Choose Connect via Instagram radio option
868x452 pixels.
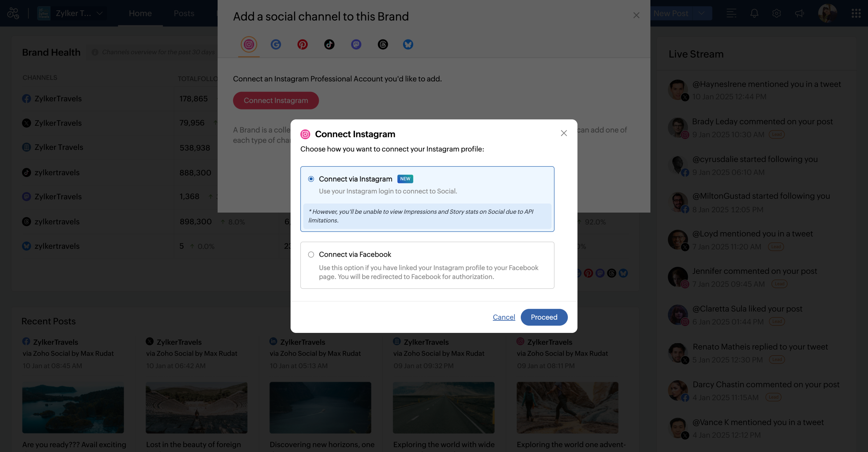pyautogui.click(x=311, y=179)
